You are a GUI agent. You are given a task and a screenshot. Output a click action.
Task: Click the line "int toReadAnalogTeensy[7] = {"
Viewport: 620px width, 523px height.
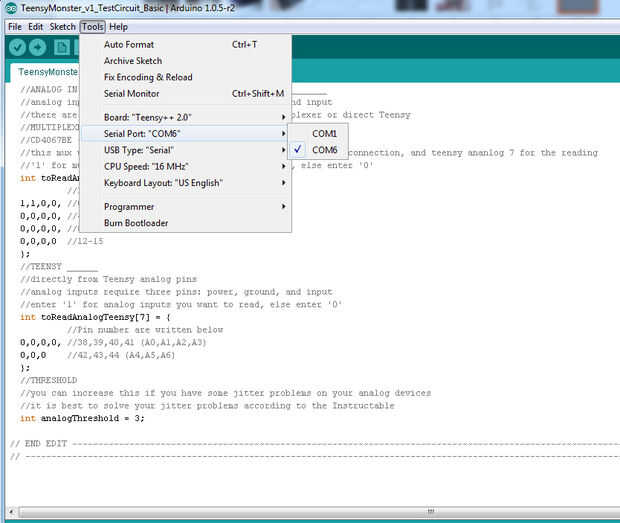pos(95,317)
